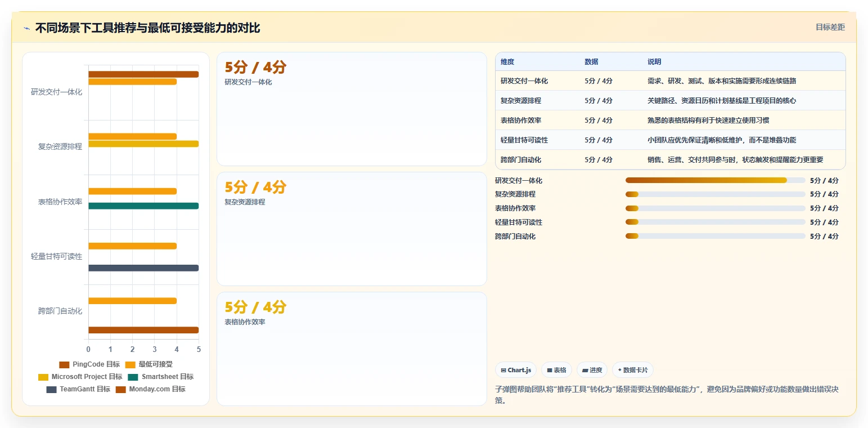
Task: Click the 跨部门自动化 progress bar
Action: [x=716, y=237]
